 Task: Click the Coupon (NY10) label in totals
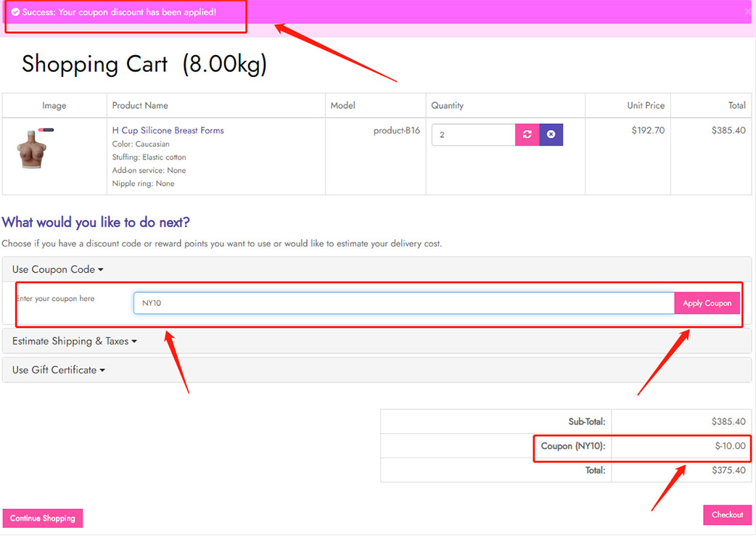572,446
